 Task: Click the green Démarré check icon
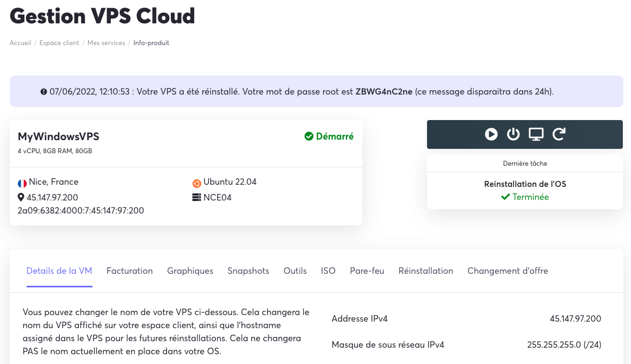pyautogui.click(x=308, y=136)
